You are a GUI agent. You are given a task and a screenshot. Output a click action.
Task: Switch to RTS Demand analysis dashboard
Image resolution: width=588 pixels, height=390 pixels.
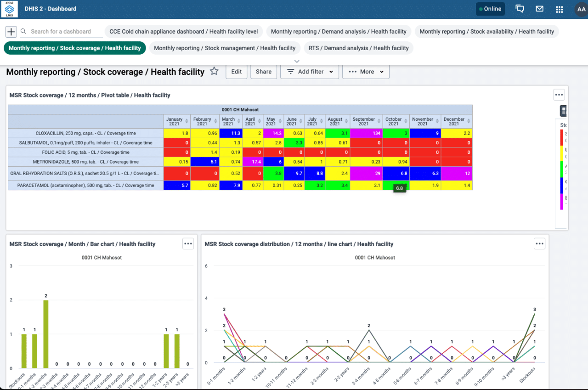[x=358, y=48]
